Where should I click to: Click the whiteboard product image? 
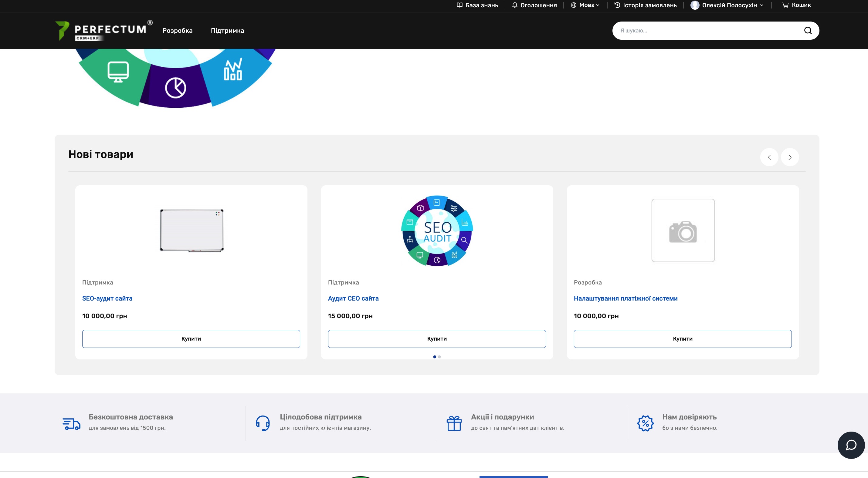(192, 230)
